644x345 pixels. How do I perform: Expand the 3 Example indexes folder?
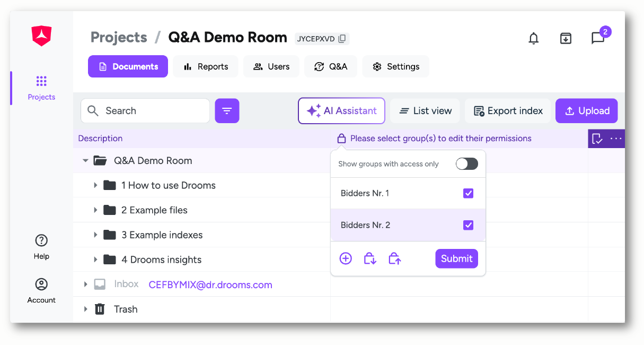tap(95, 235)
